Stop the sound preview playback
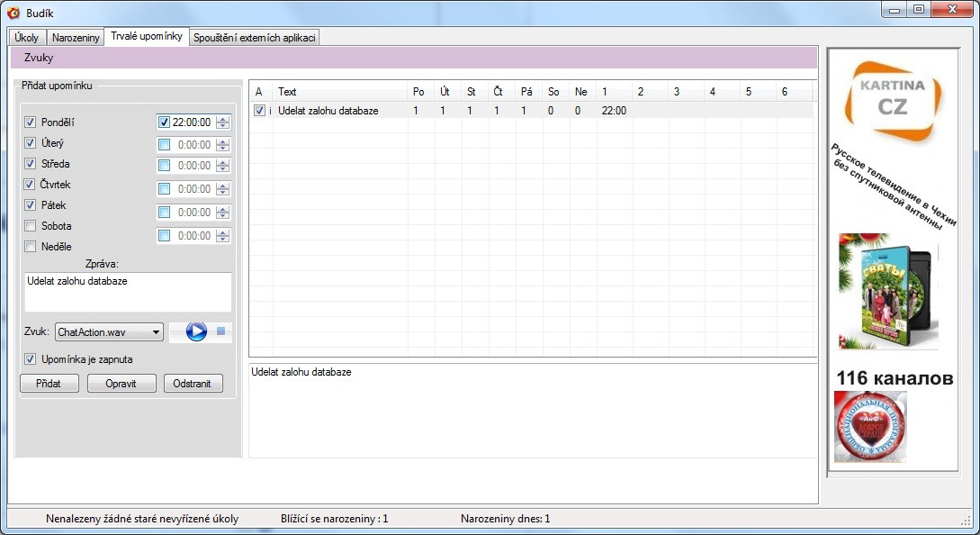 click(x=220, y=331)
